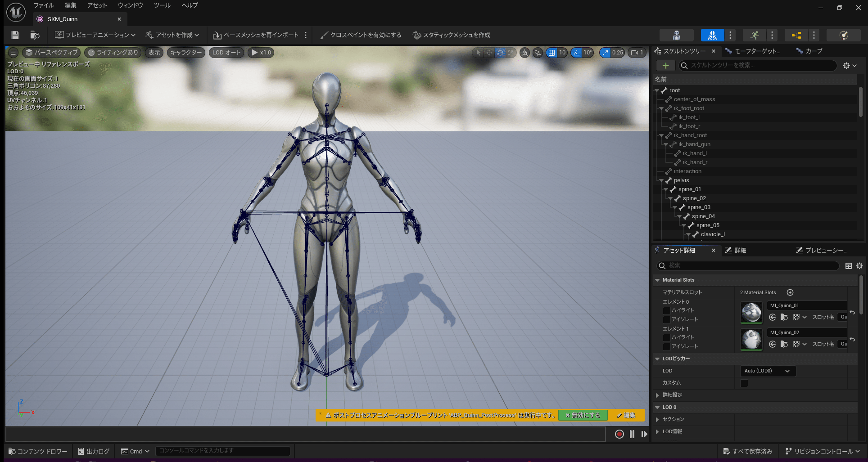Open asset details settings gear icon
Screen dimensions: 868x462
point(859,266)
